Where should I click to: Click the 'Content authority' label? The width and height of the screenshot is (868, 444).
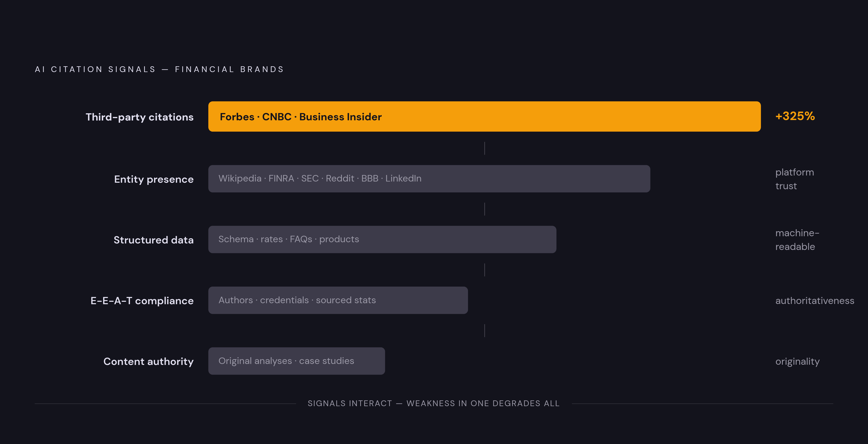pyautogui.click(x=148, y=362)
